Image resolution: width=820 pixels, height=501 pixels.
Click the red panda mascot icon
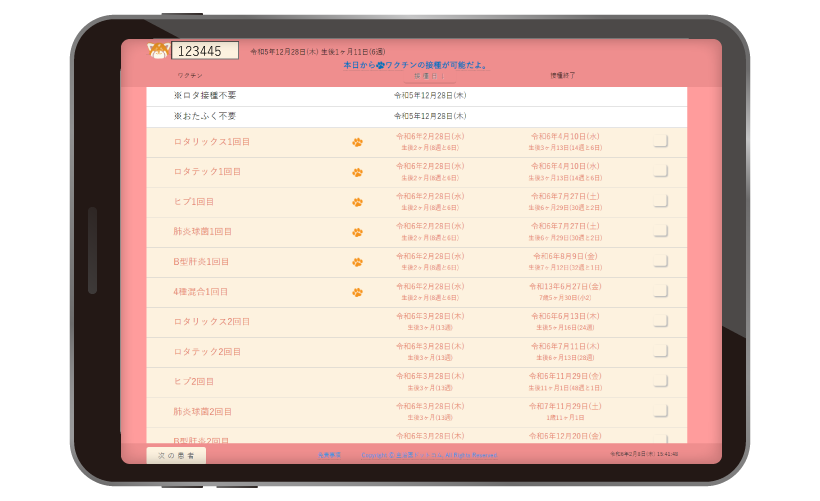point(158,51)
